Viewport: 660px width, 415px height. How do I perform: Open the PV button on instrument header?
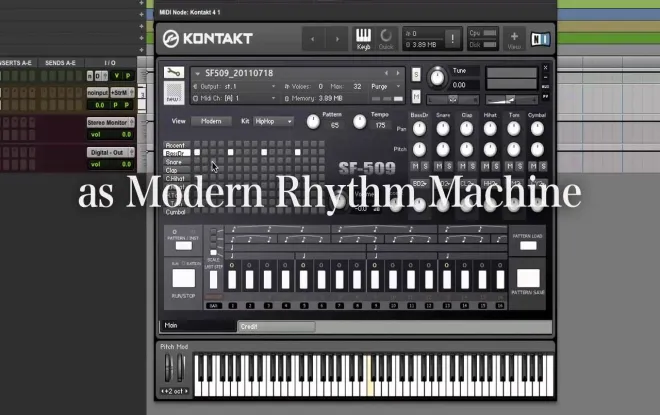pos(546,96)
